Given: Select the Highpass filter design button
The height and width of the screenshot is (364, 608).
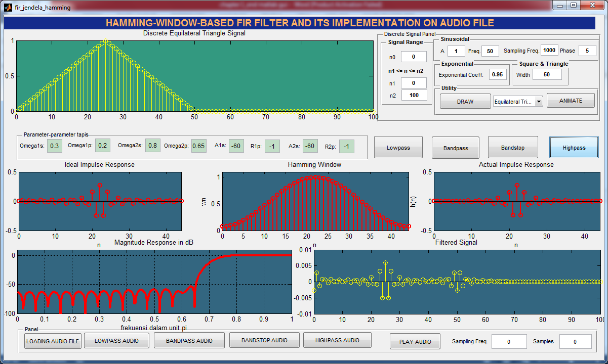Looking at the screenshot, I should coord(574,147).
